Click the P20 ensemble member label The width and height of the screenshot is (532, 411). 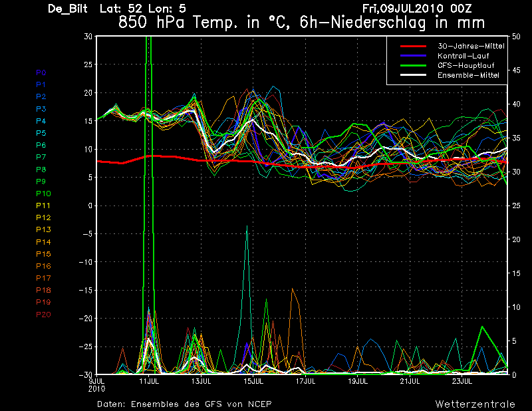(43, 315)
